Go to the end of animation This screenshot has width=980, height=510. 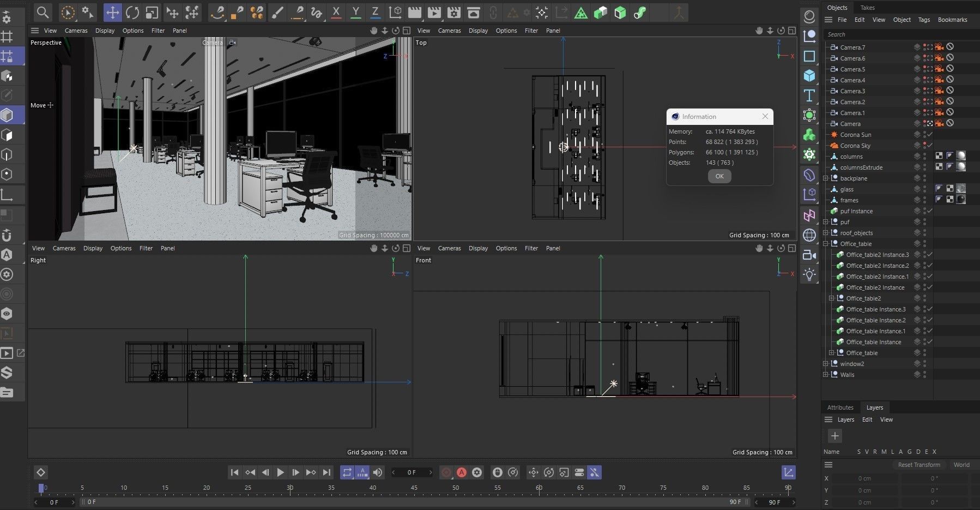click(x=326, y=472)
